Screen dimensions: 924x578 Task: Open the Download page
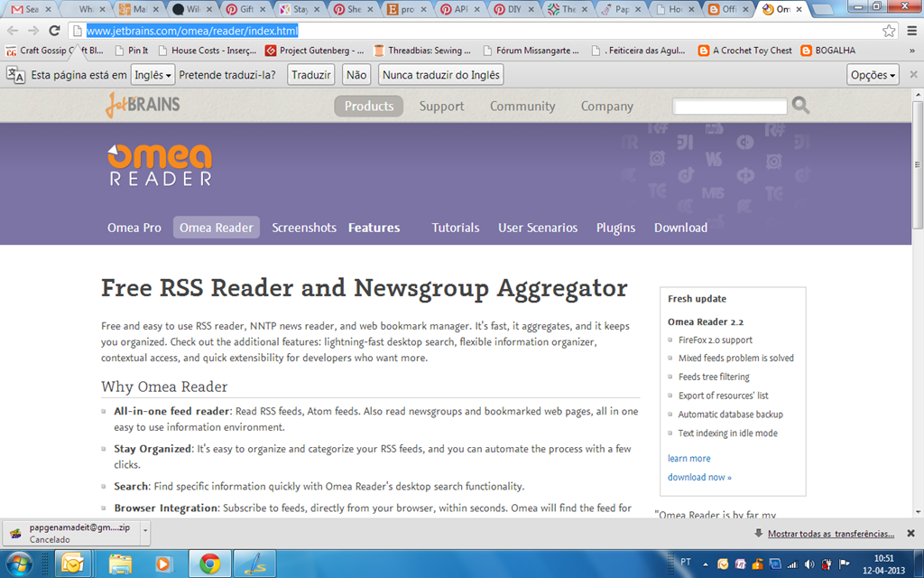[x=680, y=228]
